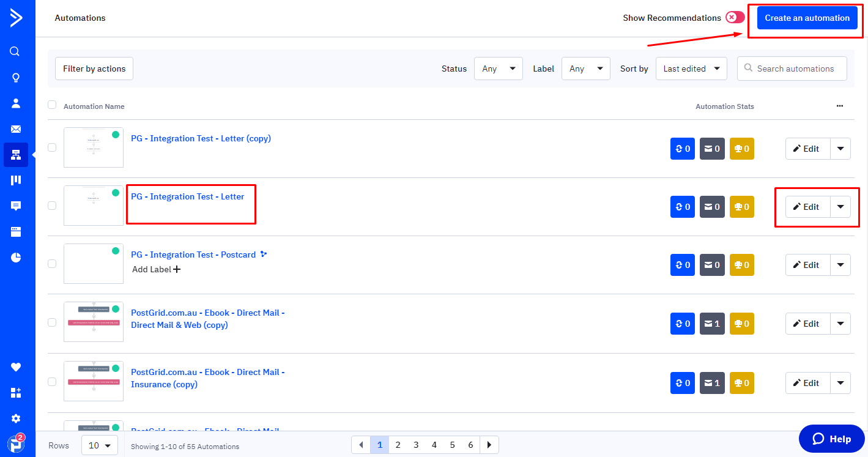Click the Create an automation button
This screenshot has height=457, width=868.
pos(807,18)
